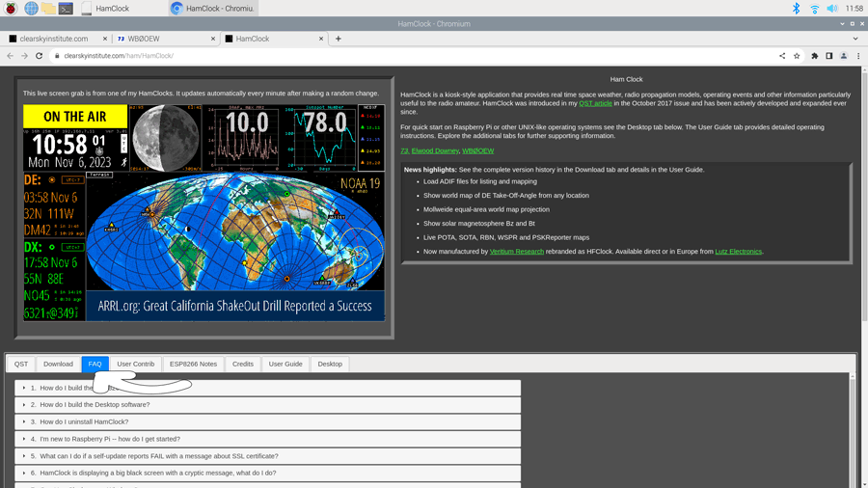Screen dimensions: 868x488
Task: Toggle the browser side panel icon
Action: pyautogui.click(x=828, y=56)
